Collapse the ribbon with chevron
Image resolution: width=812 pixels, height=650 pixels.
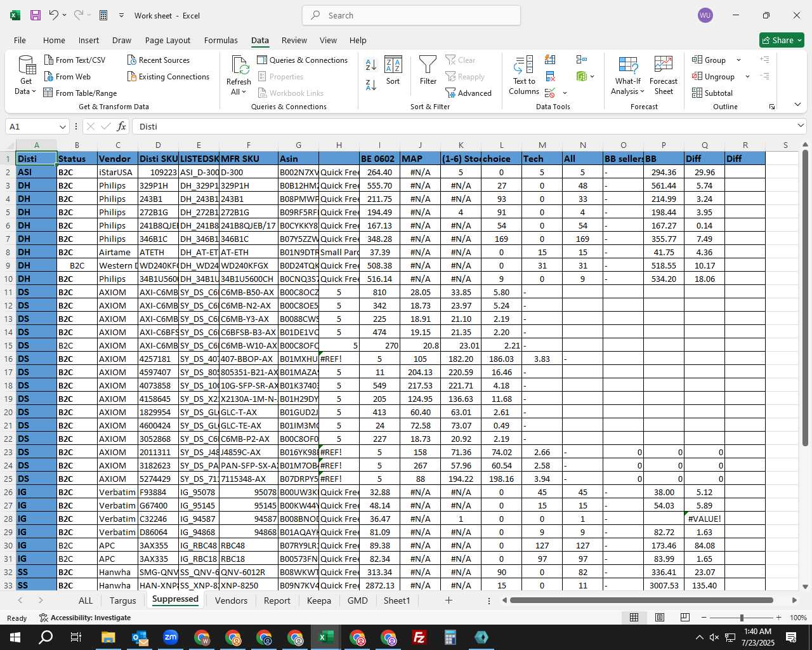[797, 104]
